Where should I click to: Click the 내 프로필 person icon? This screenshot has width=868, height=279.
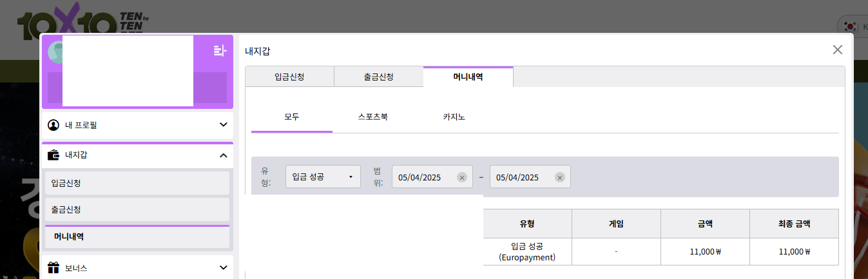(x=54, y=124)
